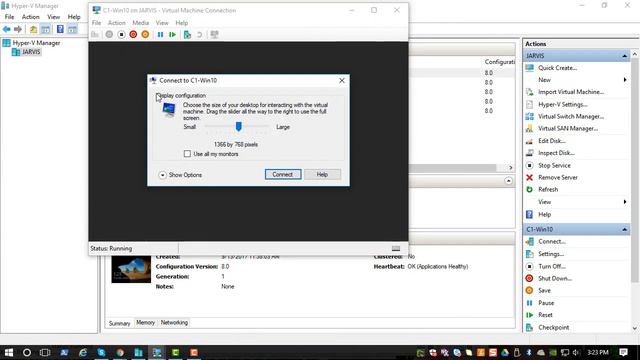Screen dimensions: 640x360
Task: Click Turn Off action under C1-Win10
Action: coord(551,266)
